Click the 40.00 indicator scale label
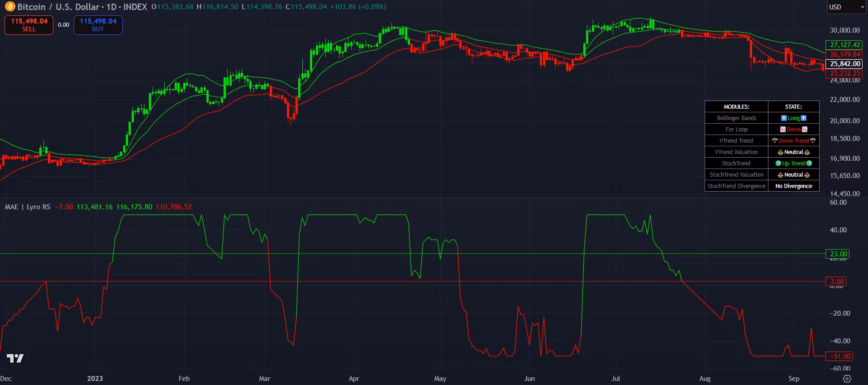 coord(838,230)
